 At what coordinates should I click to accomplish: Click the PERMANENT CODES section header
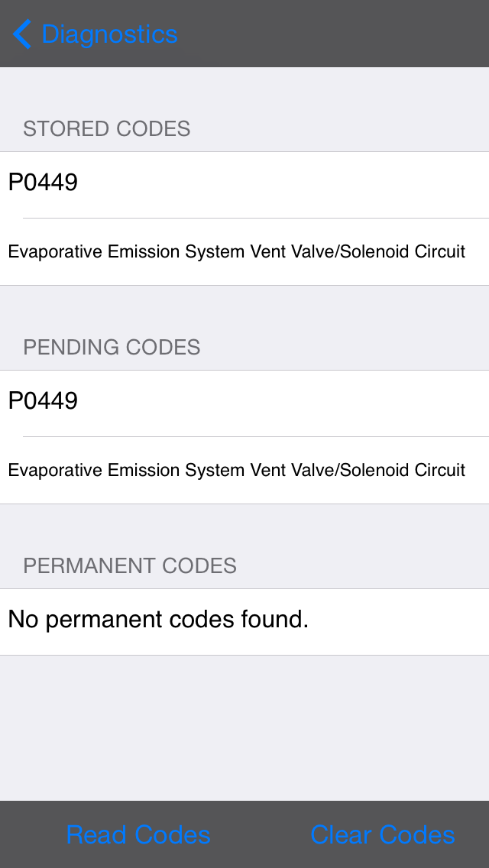pyautogui.click(x=130, y=565)
